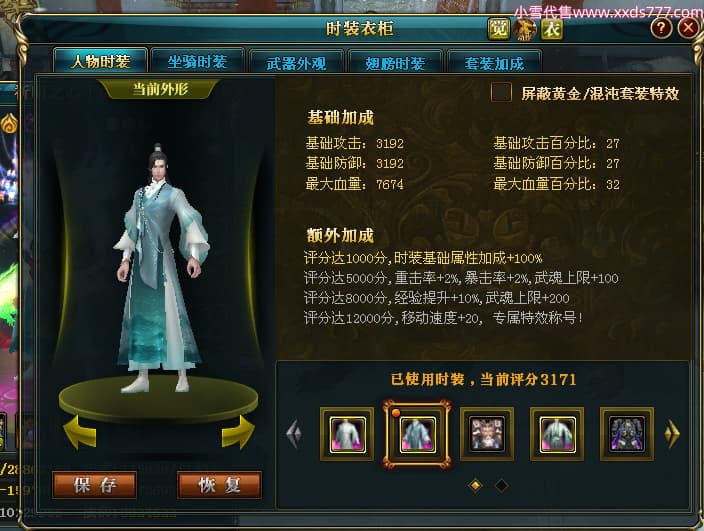704x531 pixels.
Task: Pick the fourth pale green robe costume
Action: (557, 434)
